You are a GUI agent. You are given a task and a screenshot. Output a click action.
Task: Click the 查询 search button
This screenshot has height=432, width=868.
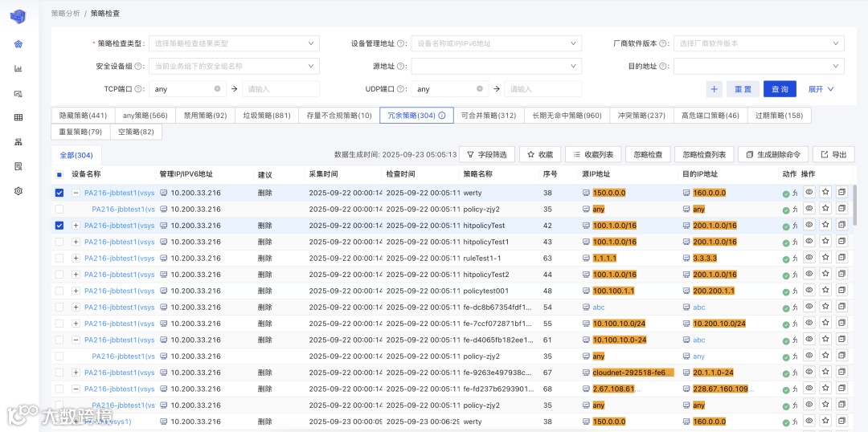pyautogui.click(x=780, y=88)
